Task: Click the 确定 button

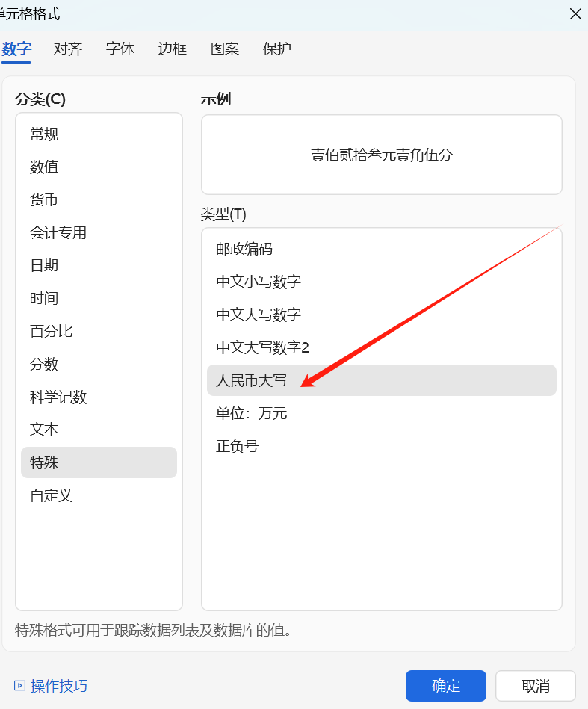Action: pyautogui.click(x=446, y=686)
